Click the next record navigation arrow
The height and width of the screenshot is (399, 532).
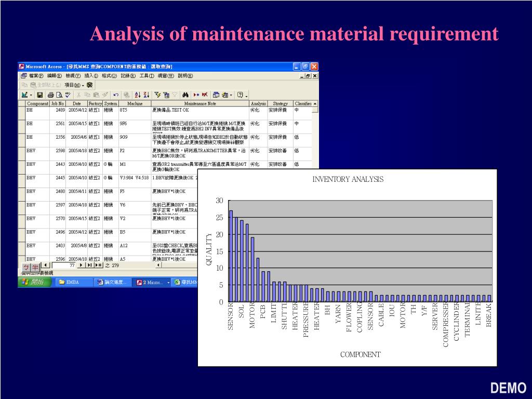click(81, 265)
